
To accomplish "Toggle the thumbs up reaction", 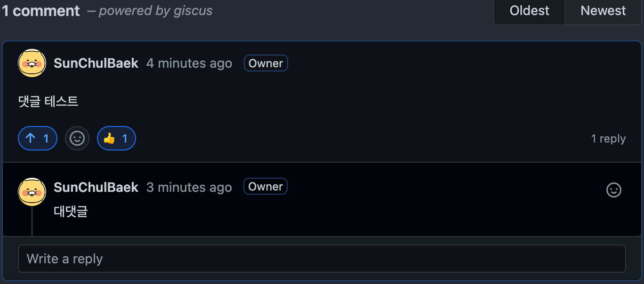I will pyautogui.click(x=116, y=138).
